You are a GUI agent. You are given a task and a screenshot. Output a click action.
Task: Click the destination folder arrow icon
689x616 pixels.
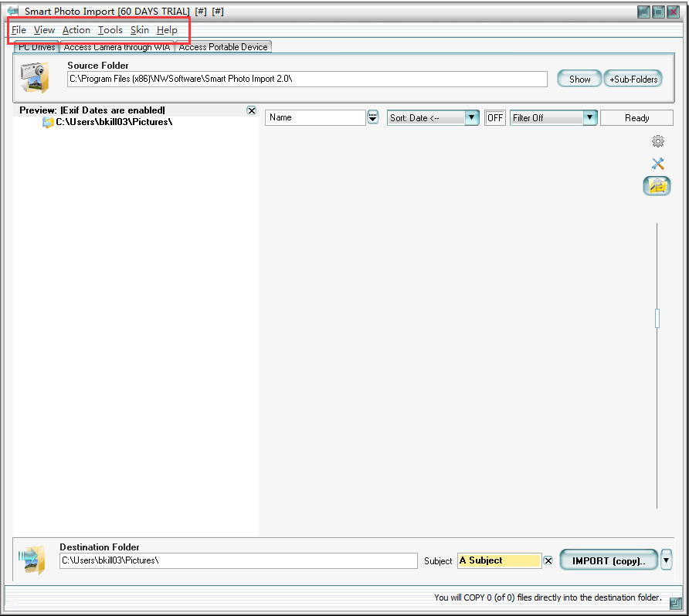[x=32, y=560]
